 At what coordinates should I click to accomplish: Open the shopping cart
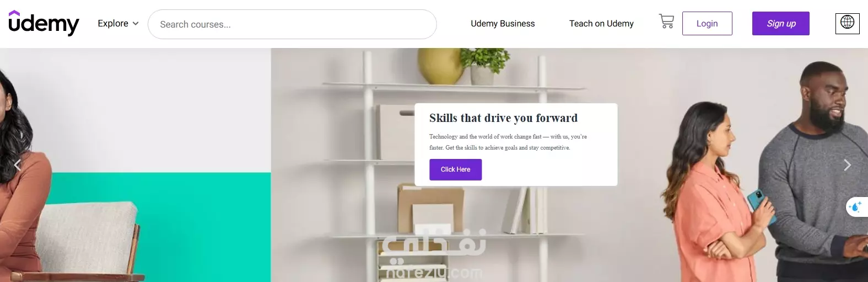666,22
